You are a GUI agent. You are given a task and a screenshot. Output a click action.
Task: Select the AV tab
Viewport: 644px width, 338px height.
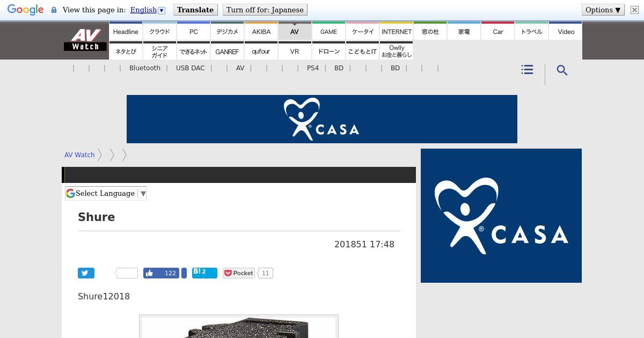click(x=295, y=31)
